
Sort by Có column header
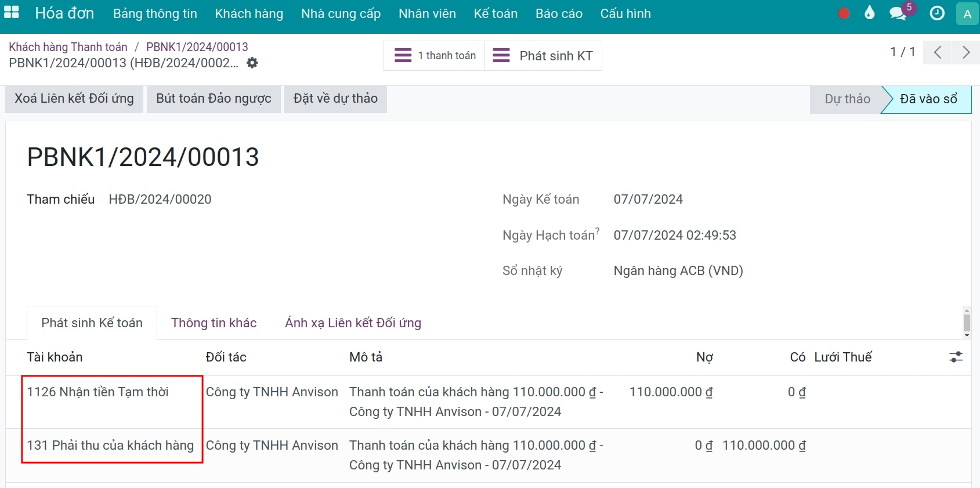(x=797, y=357)
